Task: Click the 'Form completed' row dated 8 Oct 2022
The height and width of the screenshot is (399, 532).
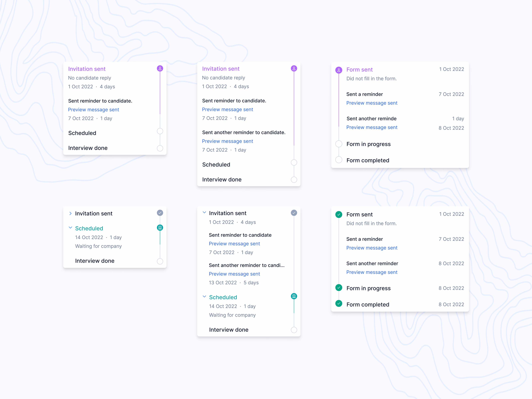Action: click(400, 304)
